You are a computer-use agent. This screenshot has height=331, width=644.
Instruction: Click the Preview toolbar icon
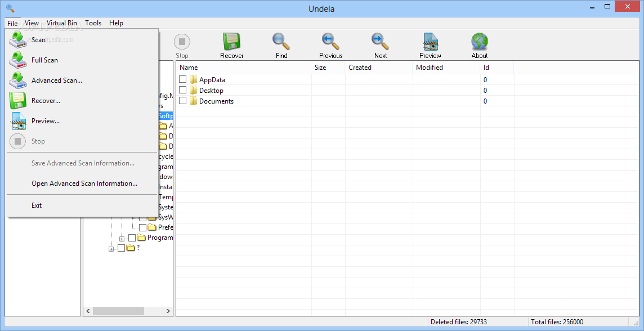coord(430,42)
